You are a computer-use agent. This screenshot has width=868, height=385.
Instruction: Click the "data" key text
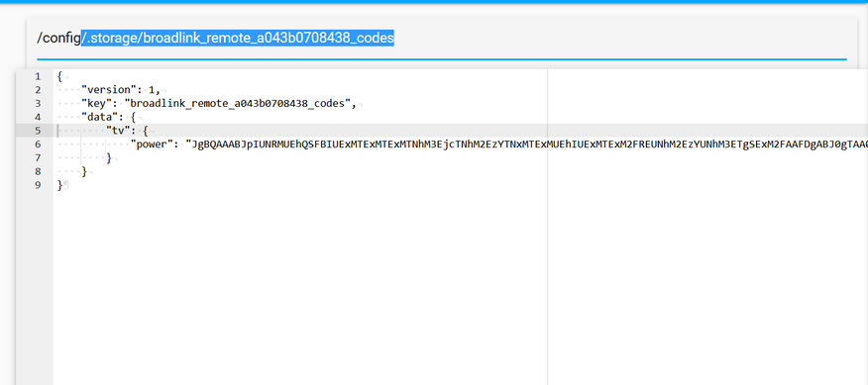click(x=102, y=117)
